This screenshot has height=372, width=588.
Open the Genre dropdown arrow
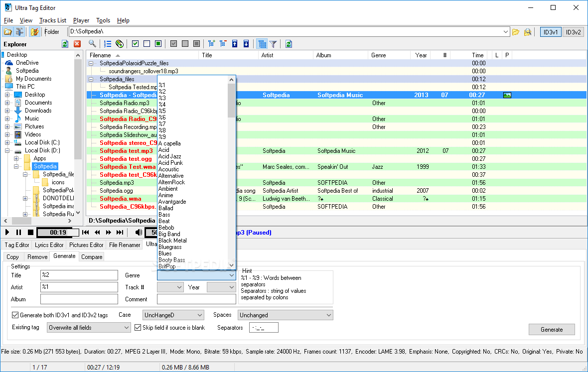click(x=231, y=275)
